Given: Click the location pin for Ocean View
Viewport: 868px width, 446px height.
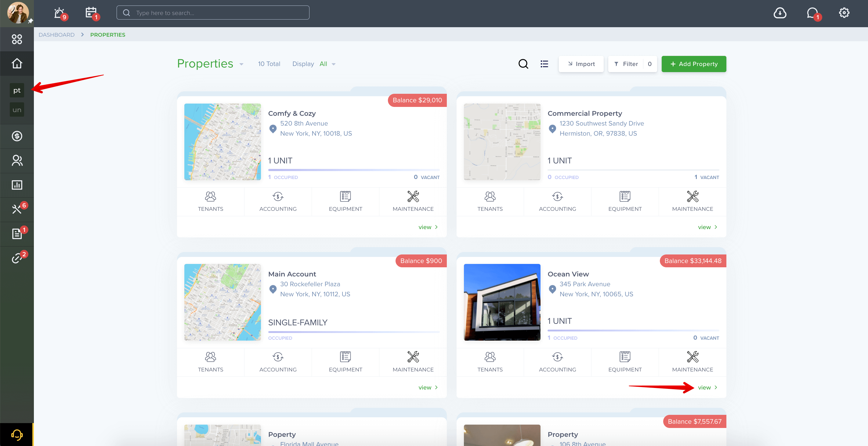Looking at the screenshot, I should click(552, 289).
